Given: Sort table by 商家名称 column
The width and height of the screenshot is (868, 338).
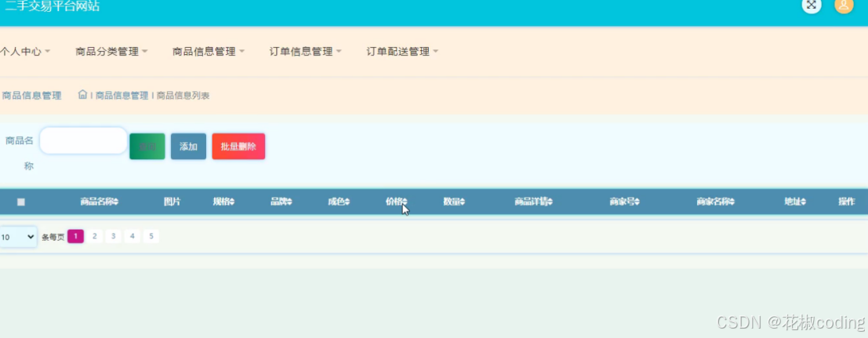Looking at the screenshot, I should tap(715, 202).
